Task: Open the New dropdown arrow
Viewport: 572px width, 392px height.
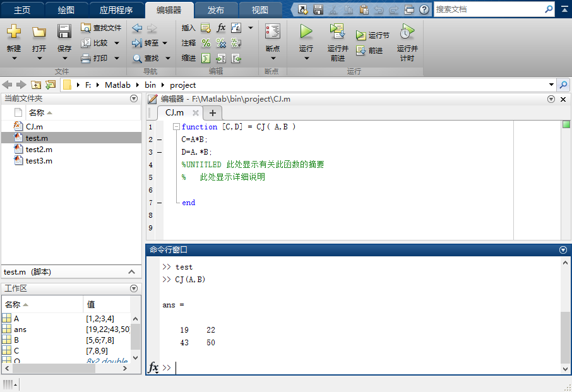Action: [x=14, y=58]
